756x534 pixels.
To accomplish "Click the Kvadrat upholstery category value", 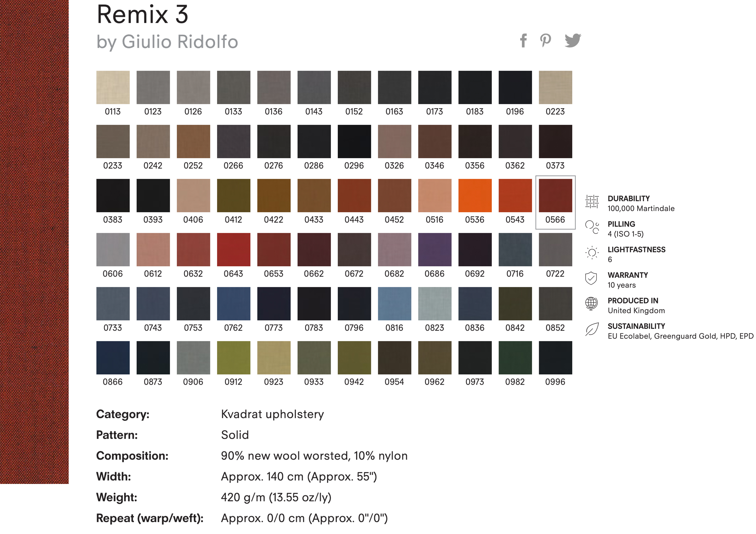I will [272, 414].
